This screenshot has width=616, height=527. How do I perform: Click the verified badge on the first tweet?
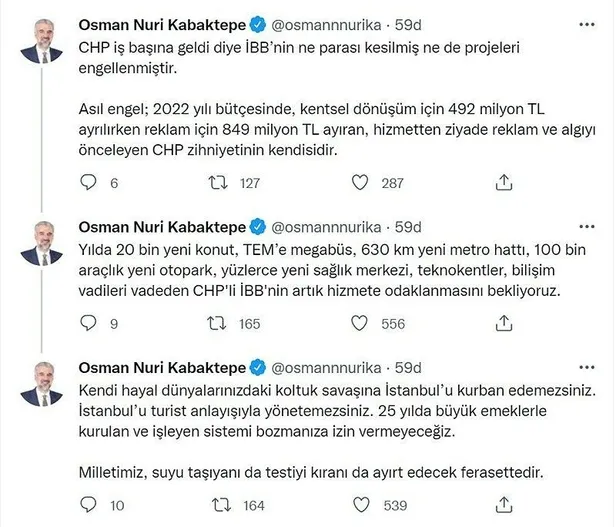coord(254,20)
